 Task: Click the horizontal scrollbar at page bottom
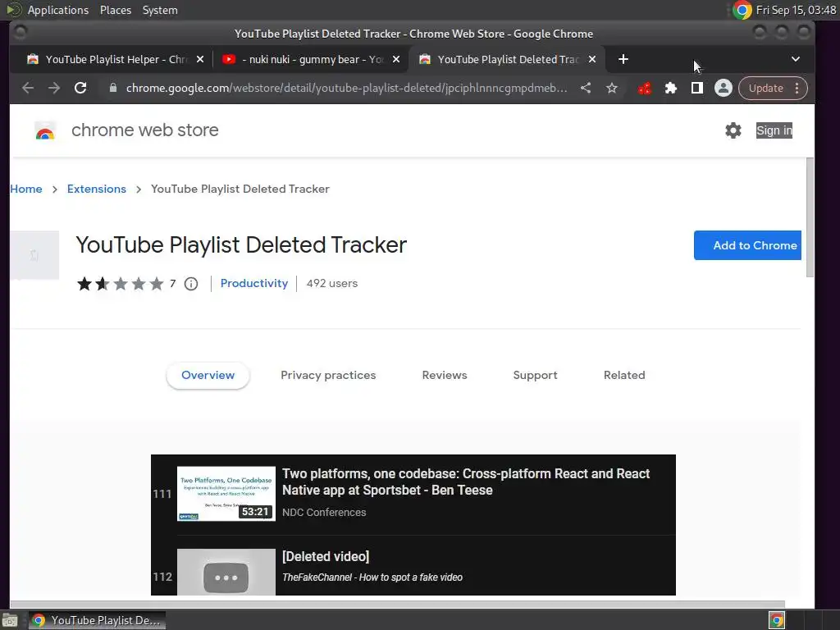pyautogui.click(x=397, y=605)
